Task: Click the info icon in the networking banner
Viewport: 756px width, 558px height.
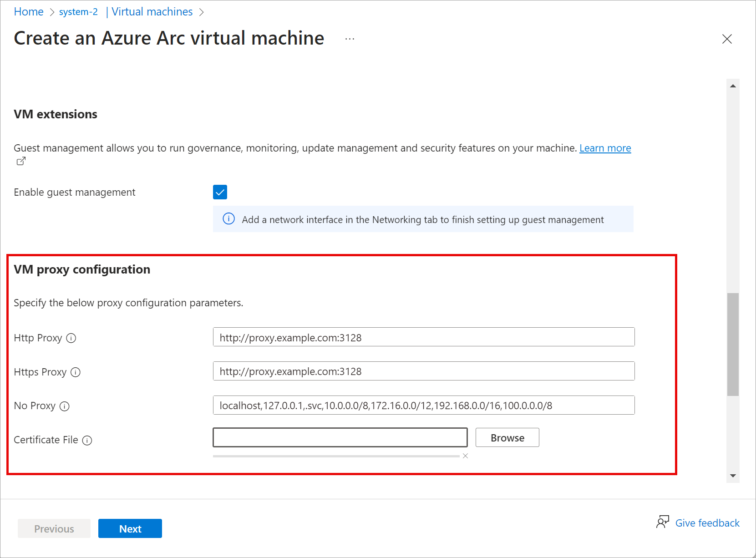Action: 228,219
